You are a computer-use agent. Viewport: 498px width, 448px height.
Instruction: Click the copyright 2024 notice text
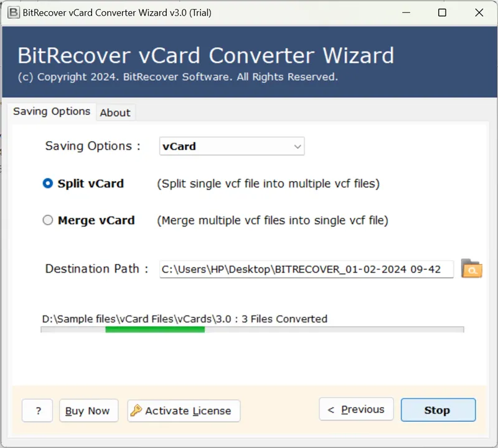tap(178, 77)
